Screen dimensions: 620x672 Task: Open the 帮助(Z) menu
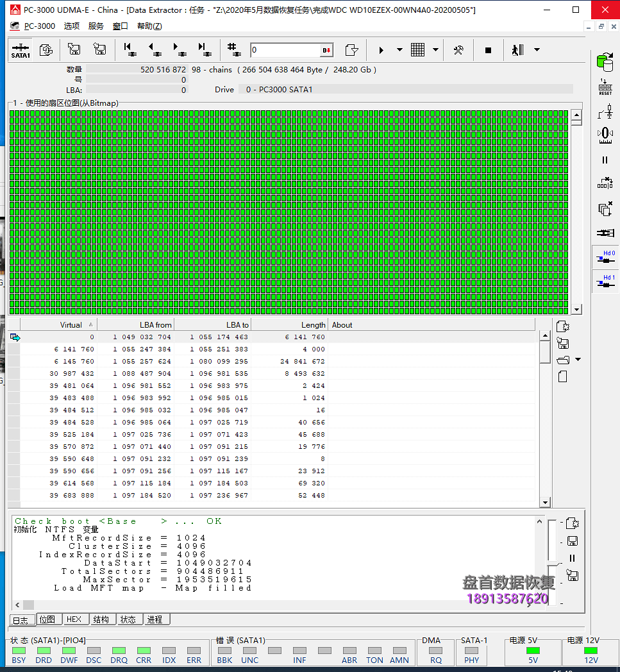[149, 26]
